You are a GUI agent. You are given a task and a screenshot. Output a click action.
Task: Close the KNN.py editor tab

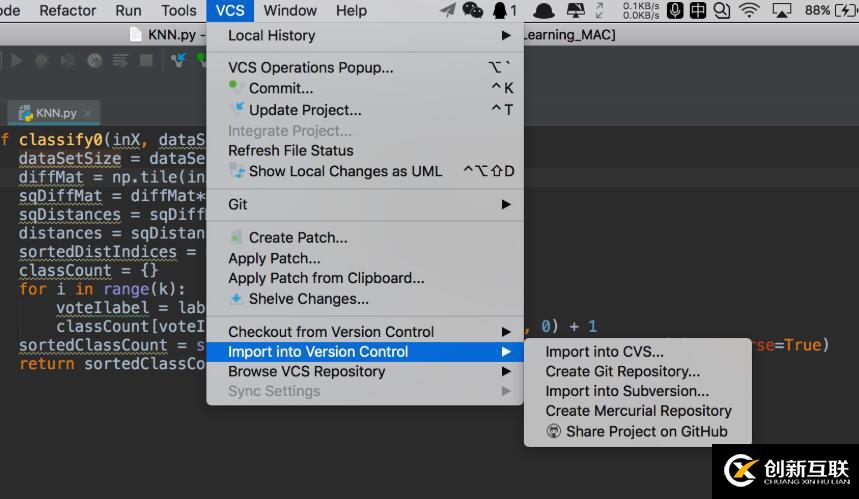pyautogui.click(x=88, y=114)
